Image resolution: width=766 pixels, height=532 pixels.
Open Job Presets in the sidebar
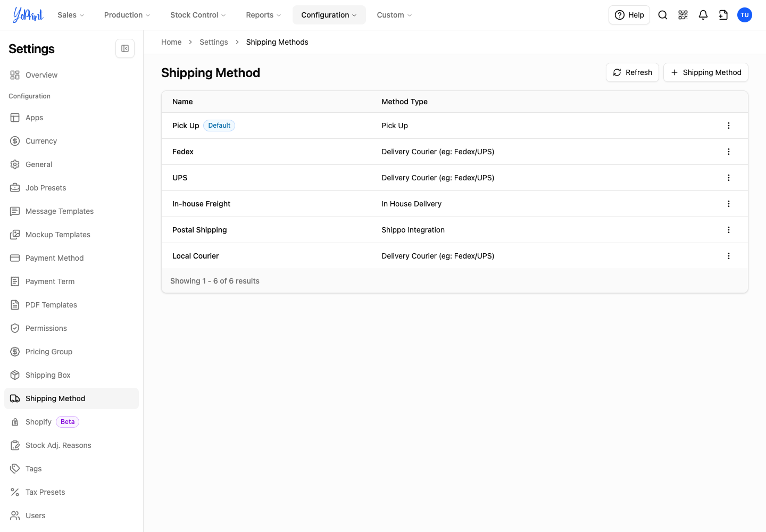[71, 188]
